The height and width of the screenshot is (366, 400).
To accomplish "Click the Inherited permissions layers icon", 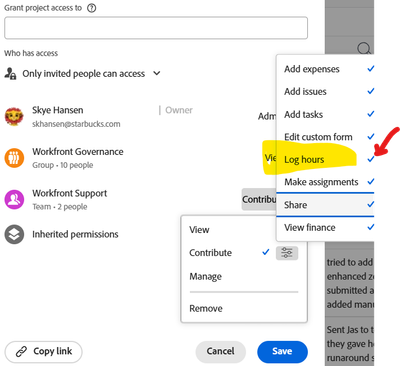I will [x=14, y=234].
